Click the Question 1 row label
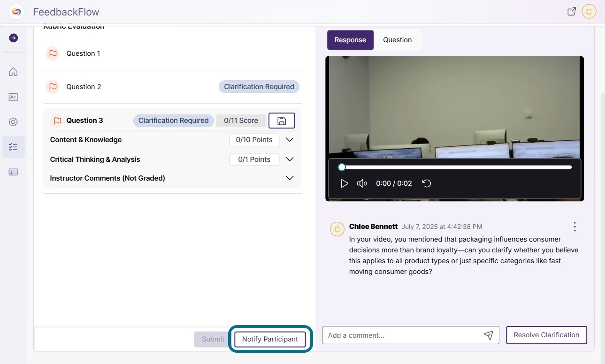 (83, 53)
